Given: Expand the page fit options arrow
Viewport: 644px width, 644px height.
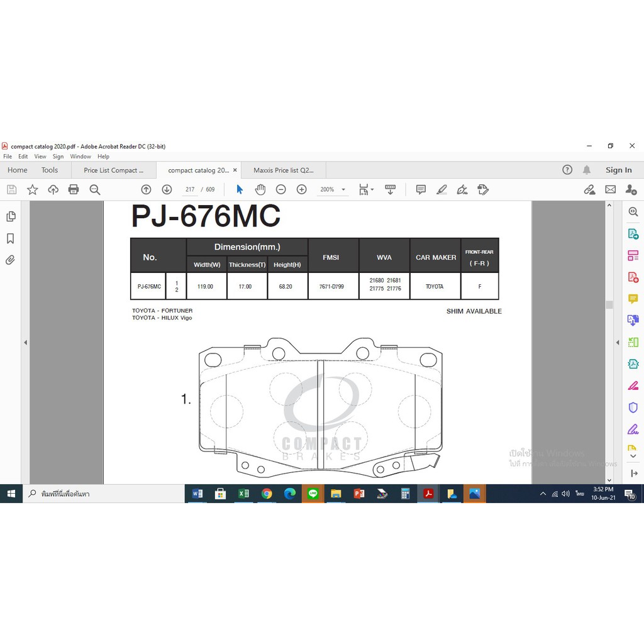Looking at the screenshot, I should click(372, 189).
